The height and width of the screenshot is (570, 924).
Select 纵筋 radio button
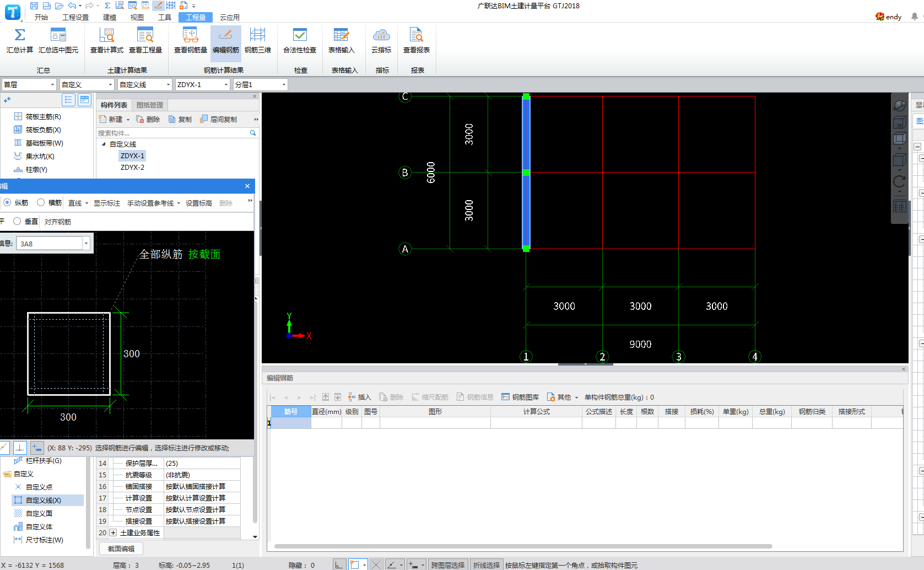(7, 202)
